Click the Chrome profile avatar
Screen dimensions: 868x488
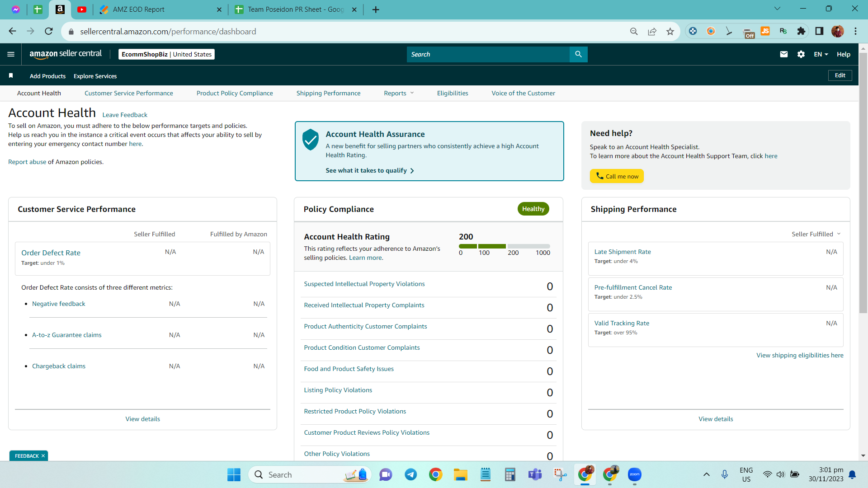(x=837, y=31)
